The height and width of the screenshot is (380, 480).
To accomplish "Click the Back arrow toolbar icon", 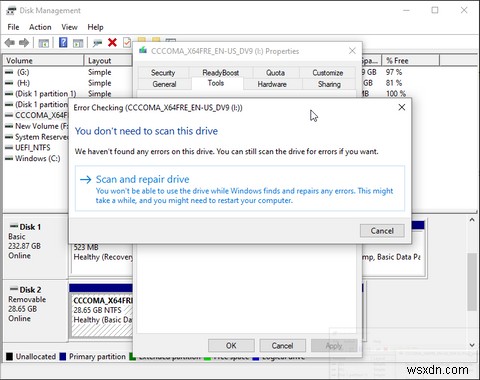I will 10,43.
